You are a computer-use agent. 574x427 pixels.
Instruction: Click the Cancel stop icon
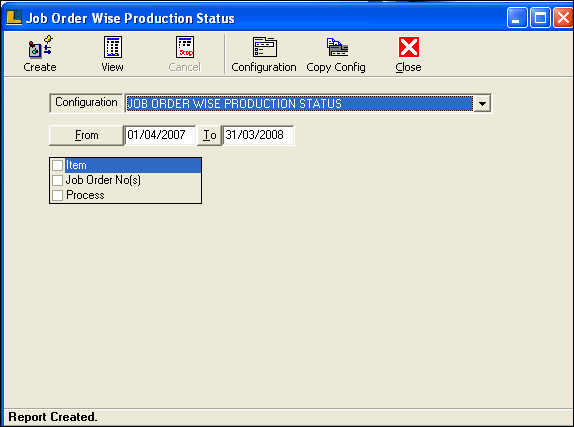tap(185, 47)
